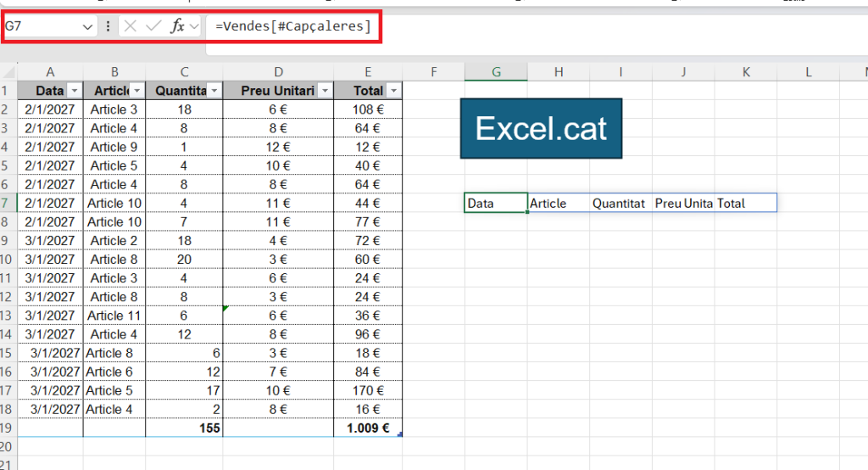
Task: Select cell H7 containing Article
Action: click(559, 203)
